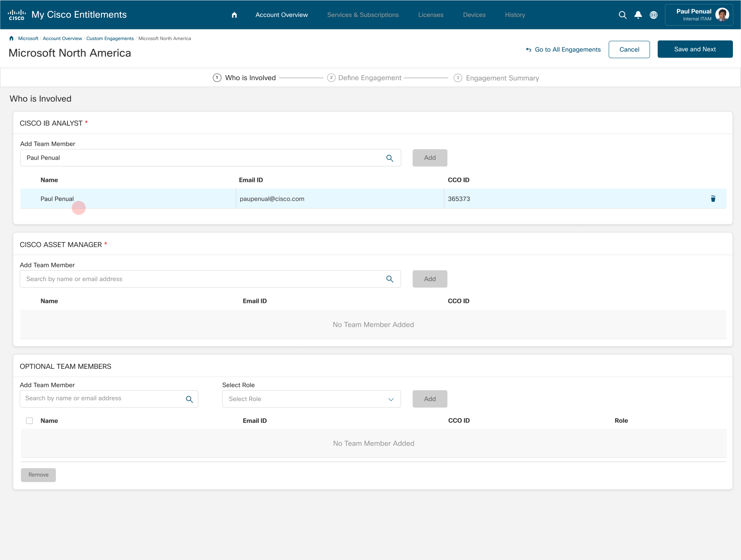Open the Paul Penual user profile menu
741x560 pixels.
699,15
